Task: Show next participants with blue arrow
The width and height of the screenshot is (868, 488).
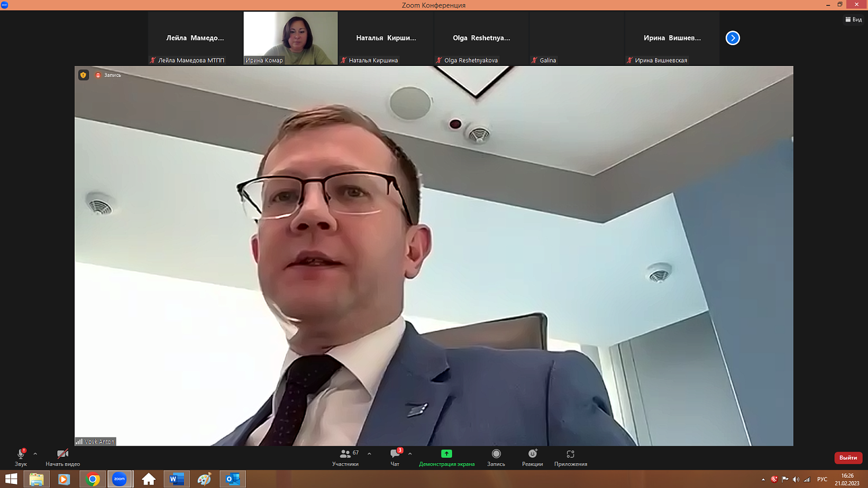Action: click(733, 38)
